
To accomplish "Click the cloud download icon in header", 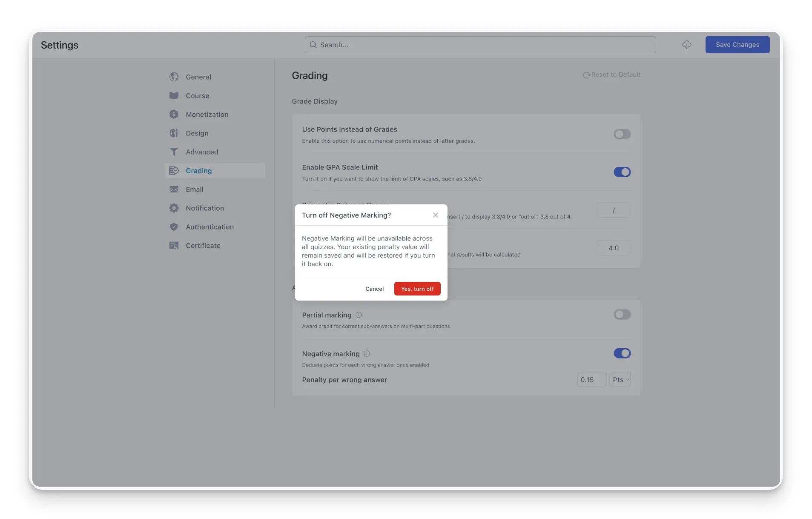I will [x=686, y=45].
